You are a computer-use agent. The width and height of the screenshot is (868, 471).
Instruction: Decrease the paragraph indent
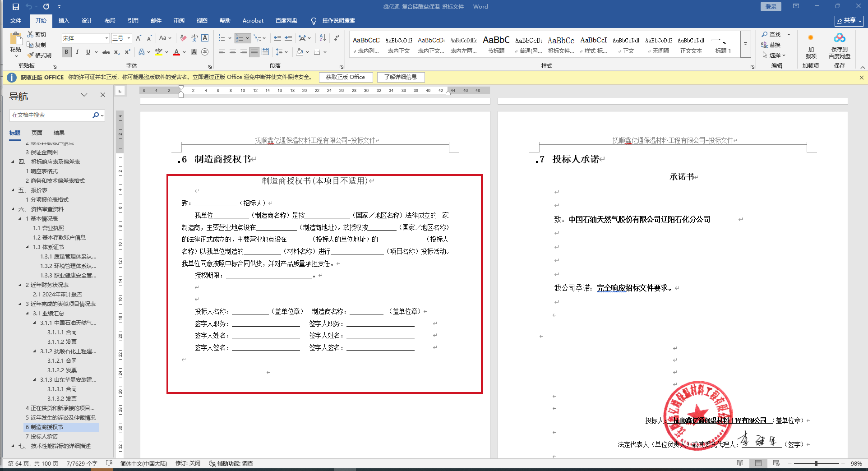(x=277, y=38)
